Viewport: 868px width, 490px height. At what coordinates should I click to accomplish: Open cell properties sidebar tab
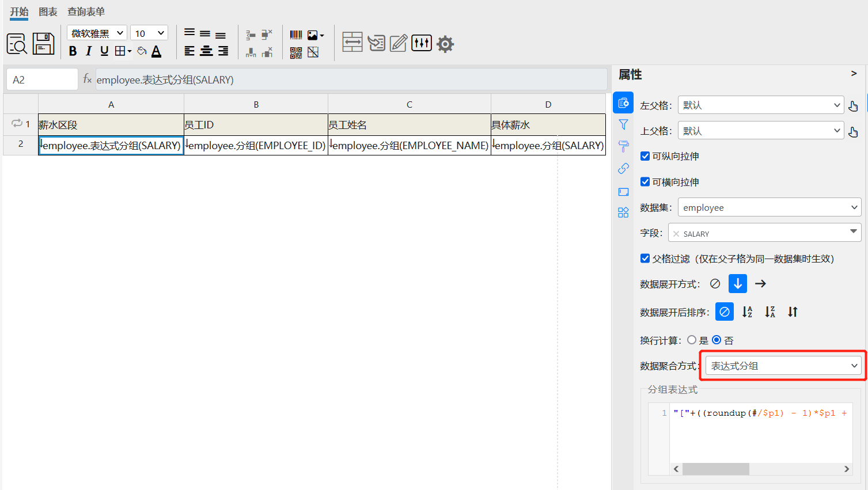[x=623, y=102]
